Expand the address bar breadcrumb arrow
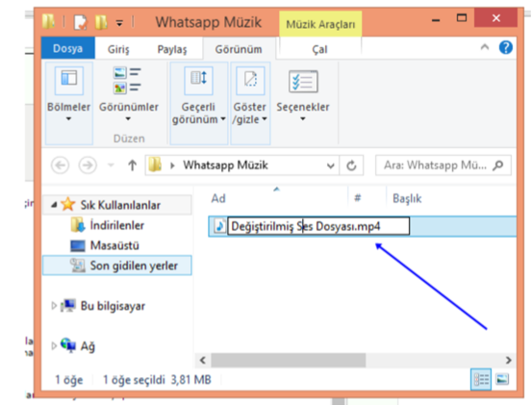The image size is (532, 405). [x=172, y=165]
